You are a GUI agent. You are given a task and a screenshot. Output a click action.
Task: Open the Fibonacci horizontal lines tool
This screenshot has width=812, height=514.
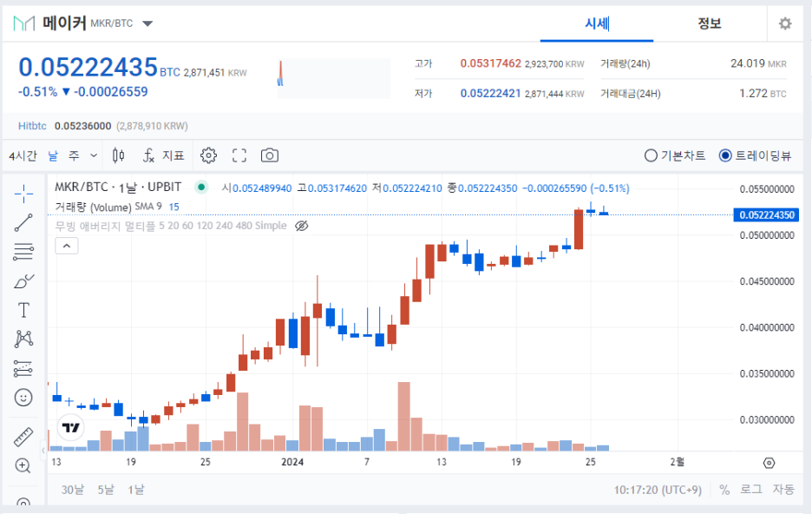(x=23, y=252)
